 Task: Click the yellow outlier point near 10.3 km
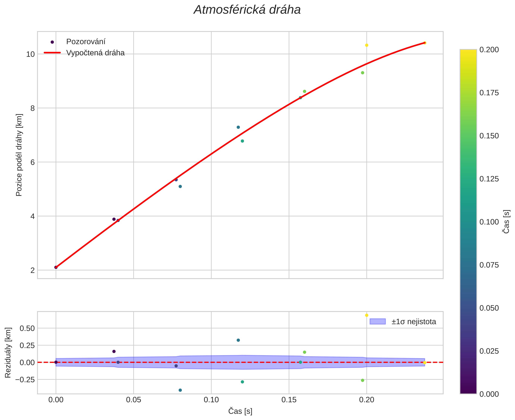367,45
